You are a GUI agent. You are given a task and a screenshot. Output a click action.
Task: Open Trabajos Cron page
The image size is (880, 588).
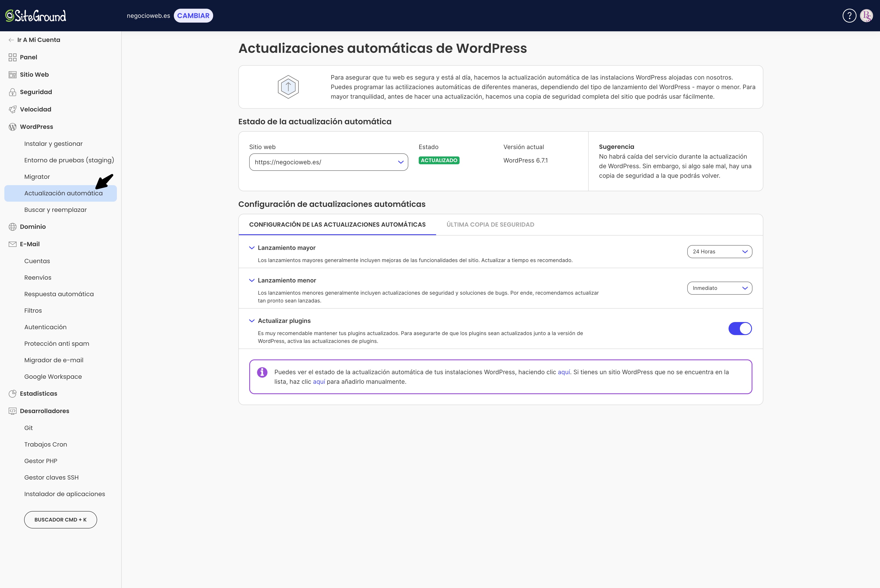pos(46,444)
